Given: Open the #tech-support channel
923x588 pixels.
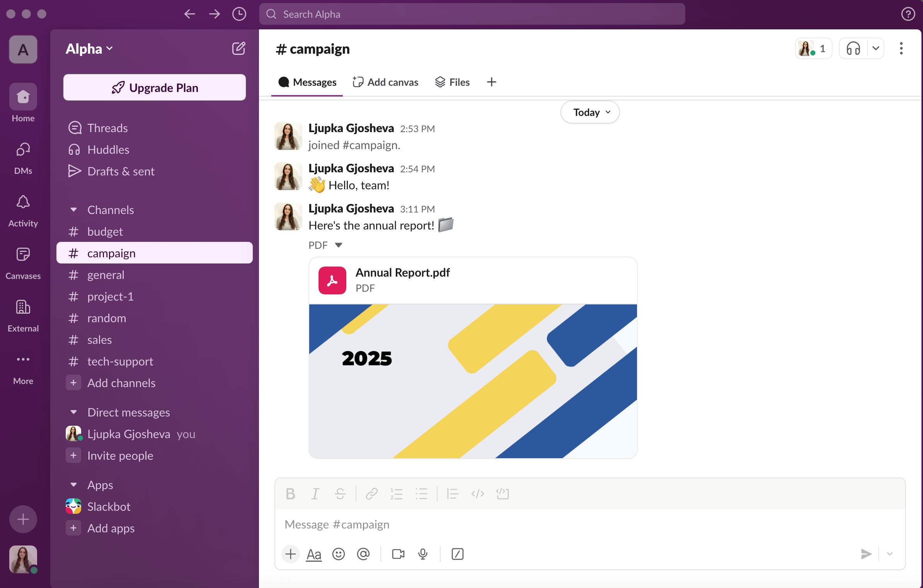Looking at the screenshot, I should click(154, 361).
